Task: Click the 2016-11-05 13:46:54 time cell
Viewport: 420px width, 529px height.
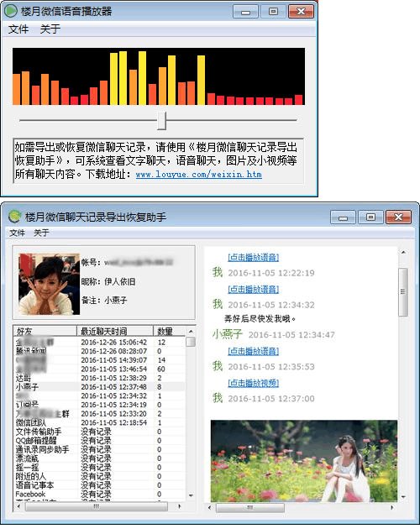Action: point(113,369)
